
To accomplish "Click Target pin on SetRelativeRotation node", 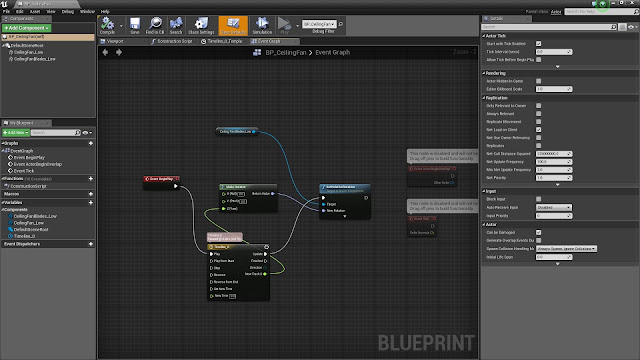I will (x=324, y=204).
